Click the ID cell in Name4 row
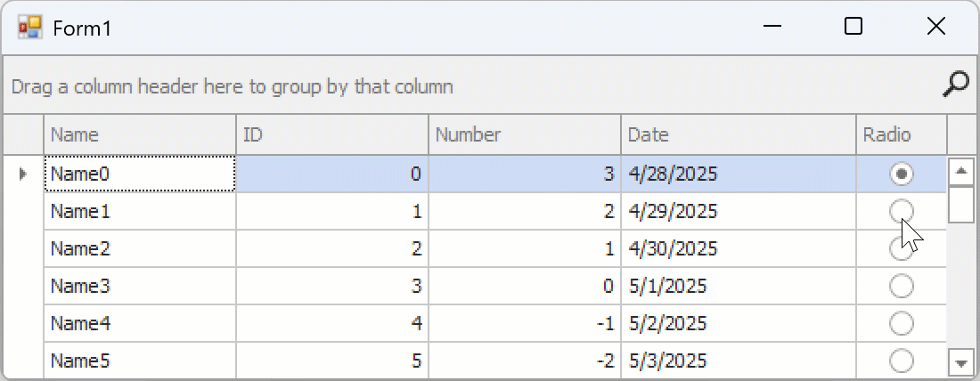Viewport: 980px width, 381px height. 332,323
